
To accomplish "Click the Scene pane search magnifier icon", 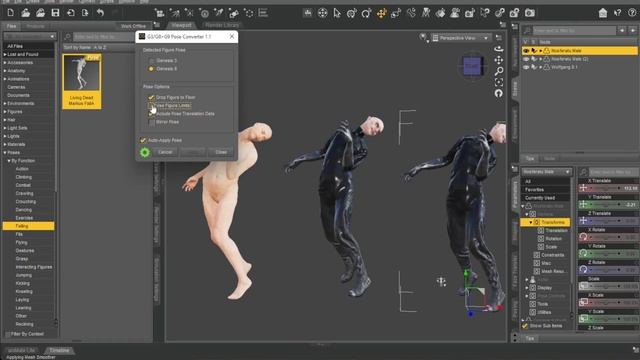I will (527, 30).
